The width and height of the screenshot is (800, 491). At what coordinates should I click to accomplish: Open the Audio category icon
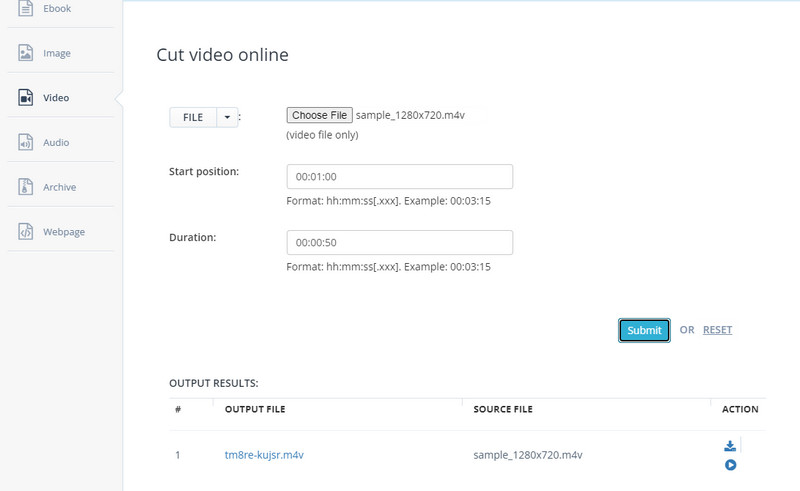pos(26,142)
